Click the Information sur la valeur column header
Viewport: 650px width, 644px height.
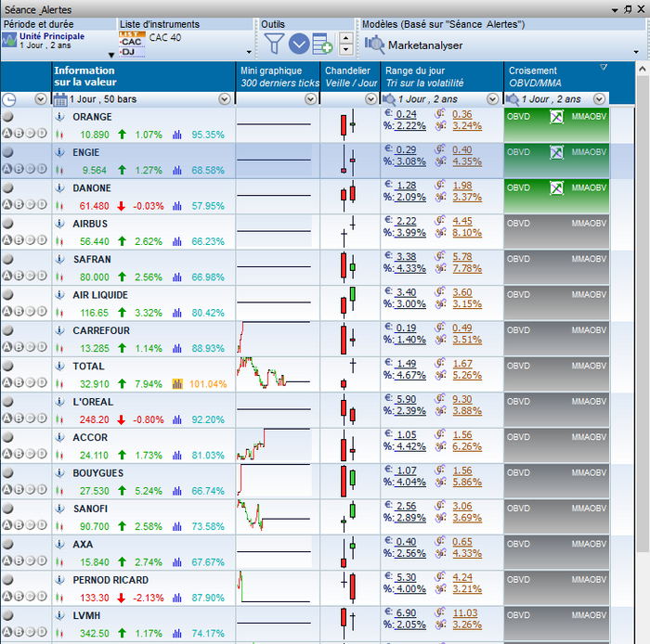(143, 77)
